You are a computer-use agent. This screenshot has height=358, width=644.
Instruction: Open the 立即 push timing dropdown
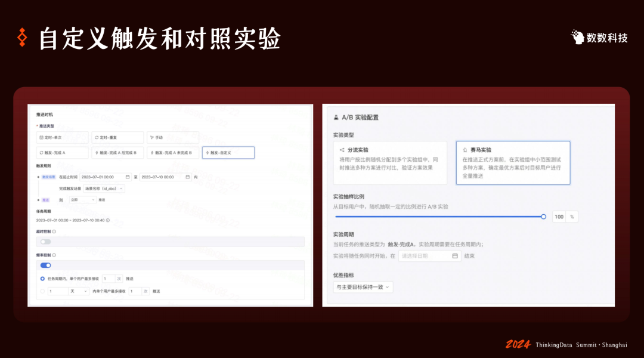point(82,200)
